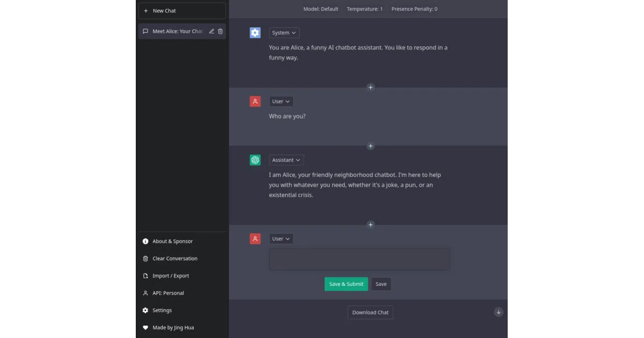This screenshot has width=644, height=338.
Task: Click the scroll-to-bottom arrow button
Action: click(x=499, y=312)
